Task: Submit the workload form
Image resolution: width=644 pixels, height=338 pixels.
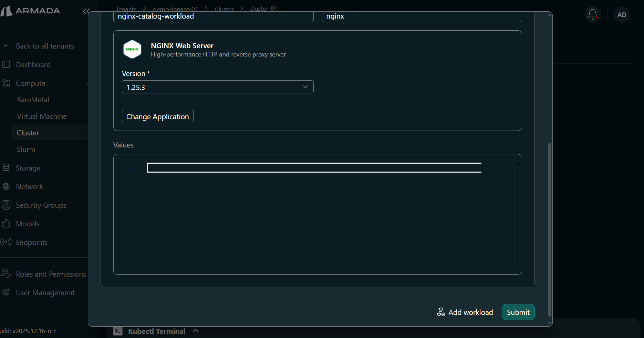Action: [518, 312]
